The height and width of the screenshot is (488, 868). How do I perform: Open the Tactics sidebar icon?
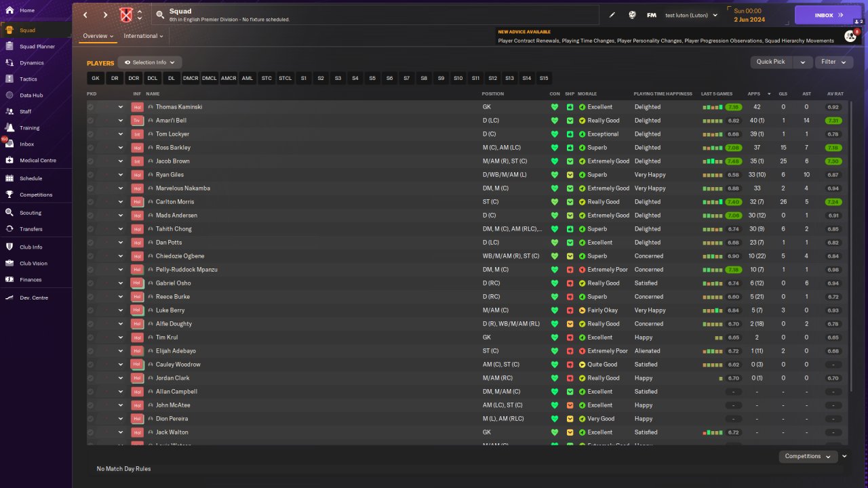click(9, 79)
